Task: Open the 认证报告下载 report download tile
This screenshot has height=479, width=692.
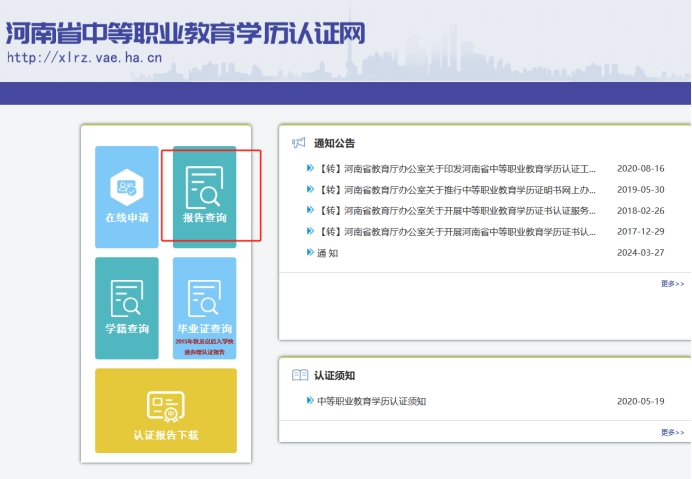Action: [165, 410]
